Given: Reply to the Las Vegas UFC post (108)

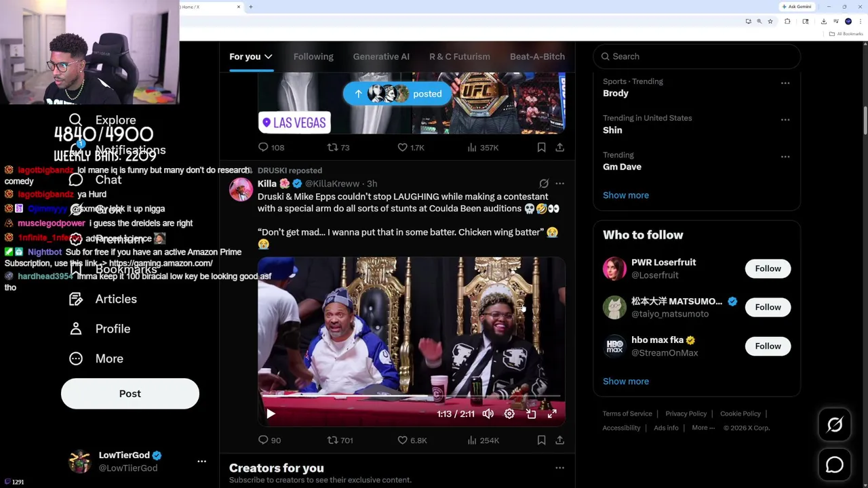Looking at the screenshot, I should (271, 147).
